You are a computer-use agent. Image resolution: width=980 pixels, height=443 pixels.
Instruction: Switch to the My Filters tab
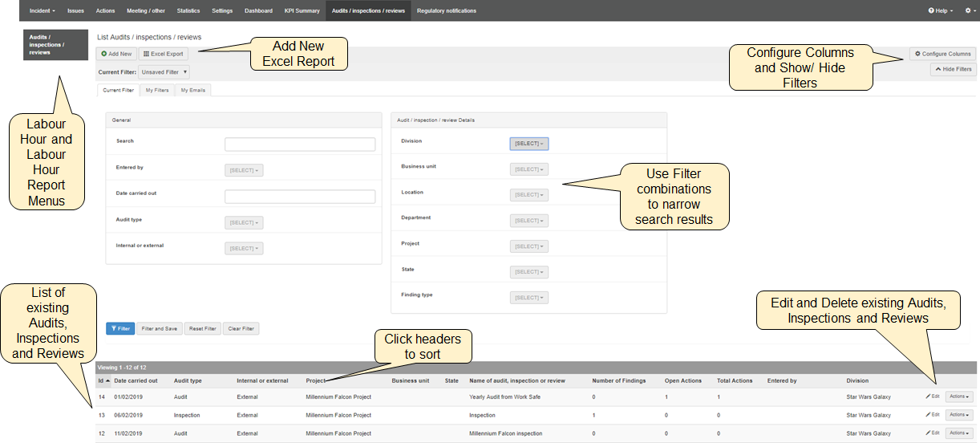pos(157,90)
